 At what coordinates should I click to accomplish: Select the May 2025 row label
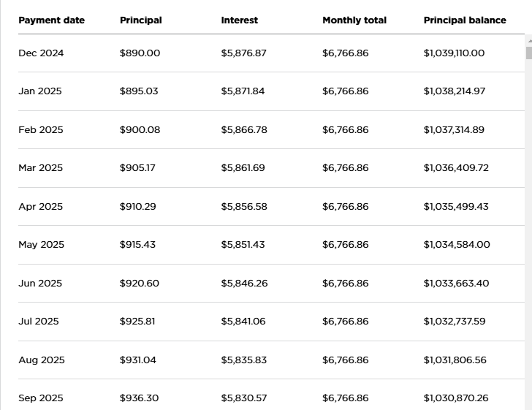(x=42, y=244)
